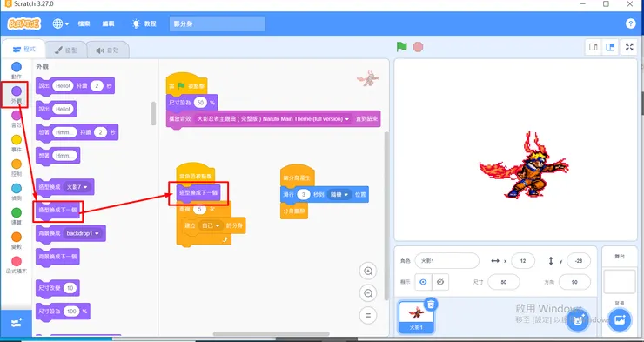
Task: Select the 外觀 (Looks) block category
Action: [x=16, y=95]
